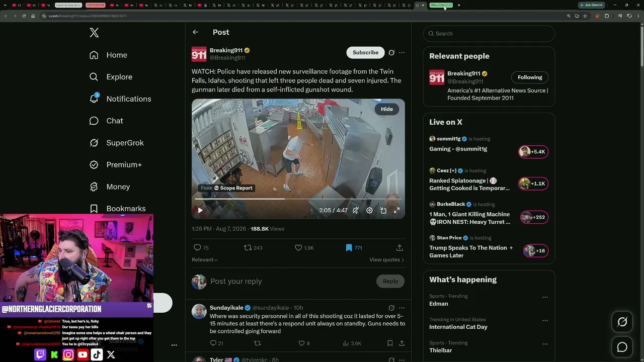Image resolution: width=644 pixels, height=362 pixels.
Task: Play the surveillance video
Action: coord(200,211)
